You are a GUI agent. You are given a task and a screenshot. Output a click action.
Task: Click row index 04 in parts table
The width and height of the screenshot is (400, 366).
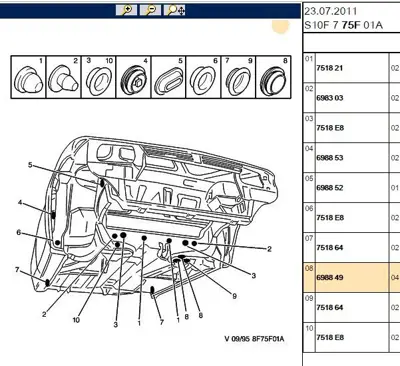pos(309,148)
